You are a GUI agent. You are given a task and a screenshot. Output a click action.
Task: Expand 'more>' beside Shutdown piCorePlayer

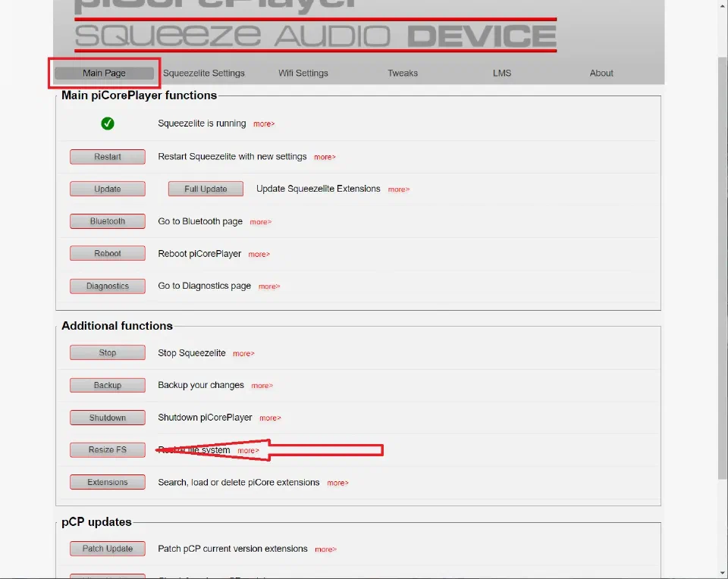pos(270,418)
